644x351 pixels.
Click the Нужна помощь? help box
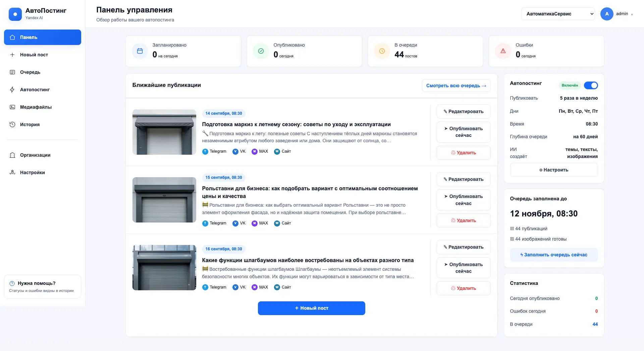(43, 287)
